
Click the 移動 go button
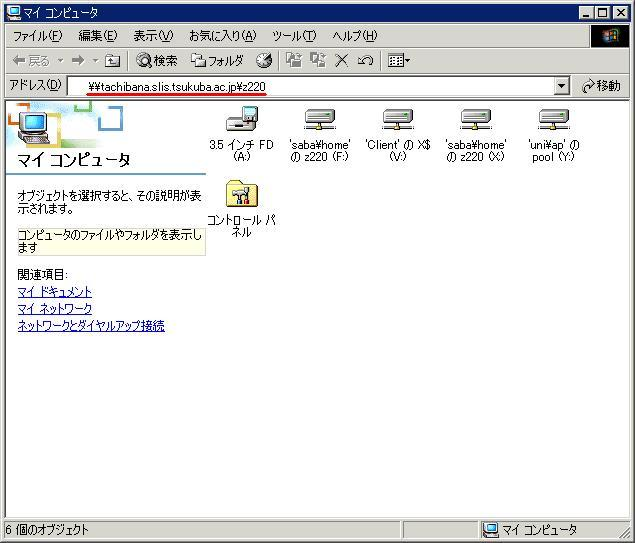[601, 86]
